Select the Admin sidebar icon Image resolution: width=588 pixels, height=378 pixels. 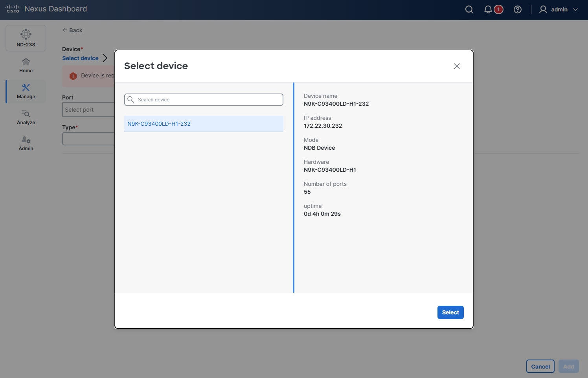[26, 140]
